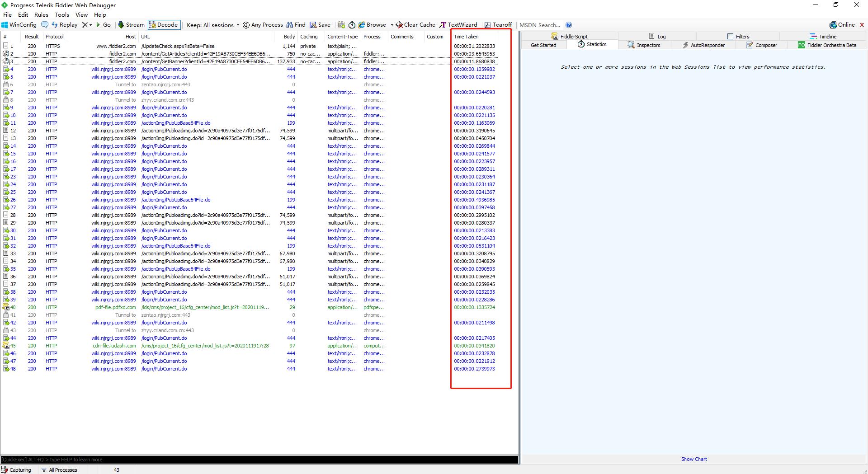Open the Get Started tab
The image size is (868, 474).
[x=543, y=45]
